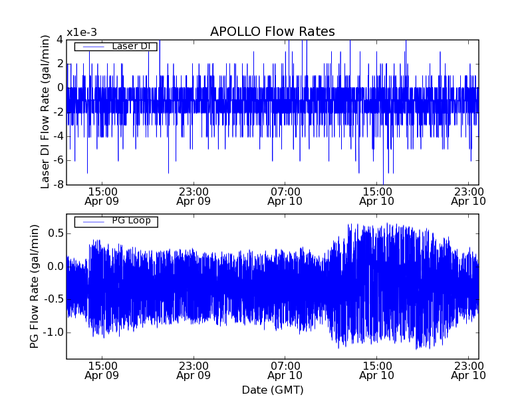This screenshot has height=399, width=532.
Task: Click the 'PG Flow Rate (gal/min)' axis label
Action: [35, 287]
